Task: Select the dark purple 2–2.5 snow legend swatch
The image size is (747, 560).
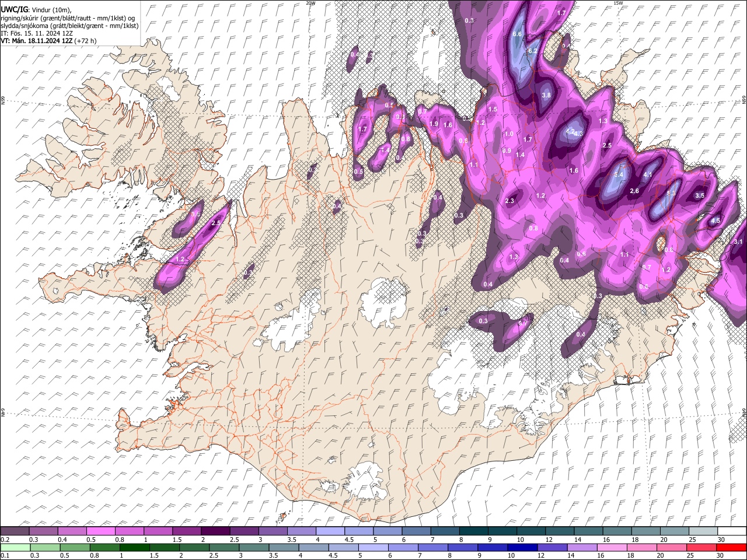Action: point(215,531)
